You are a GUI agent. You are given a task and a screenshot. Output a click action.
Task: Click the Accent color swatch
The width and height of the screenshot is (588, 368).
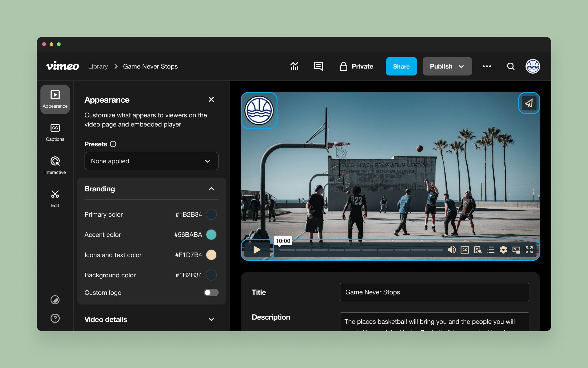coord(211,234)
